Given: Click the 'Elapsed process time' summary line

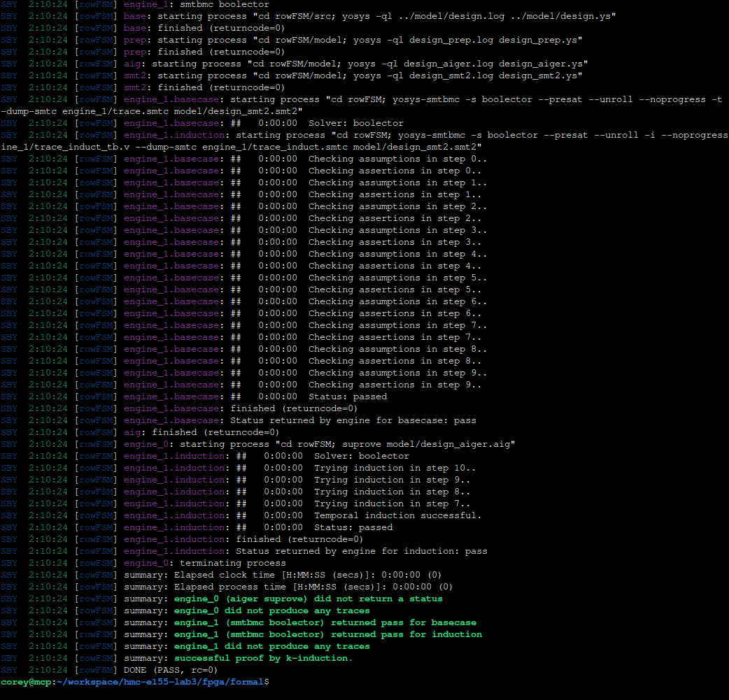Looking at the screenshot, I should 313,587.
